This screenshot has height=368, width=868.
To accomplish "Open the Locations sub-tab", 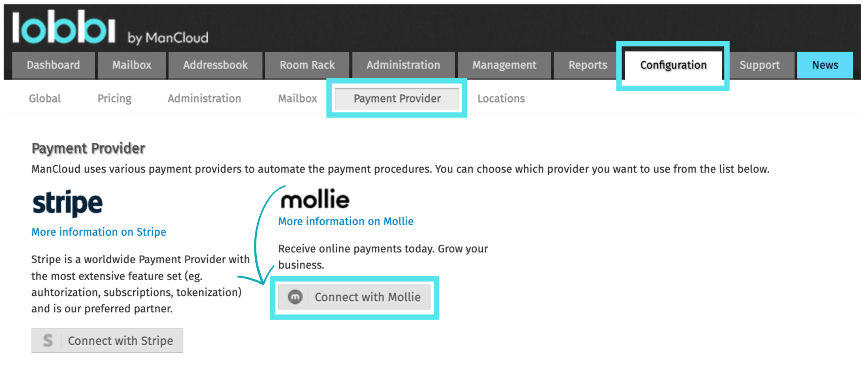I will click(501, 98).
